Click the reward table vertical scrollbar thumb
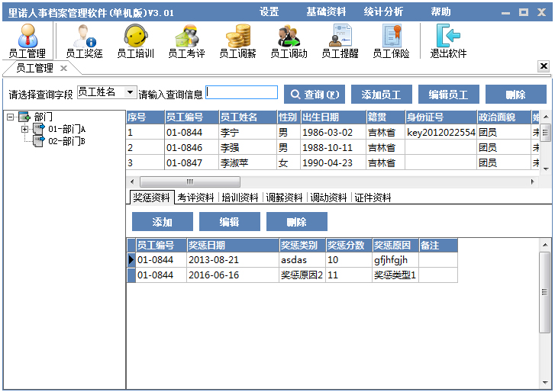555x392 pixels. [545, 292]
